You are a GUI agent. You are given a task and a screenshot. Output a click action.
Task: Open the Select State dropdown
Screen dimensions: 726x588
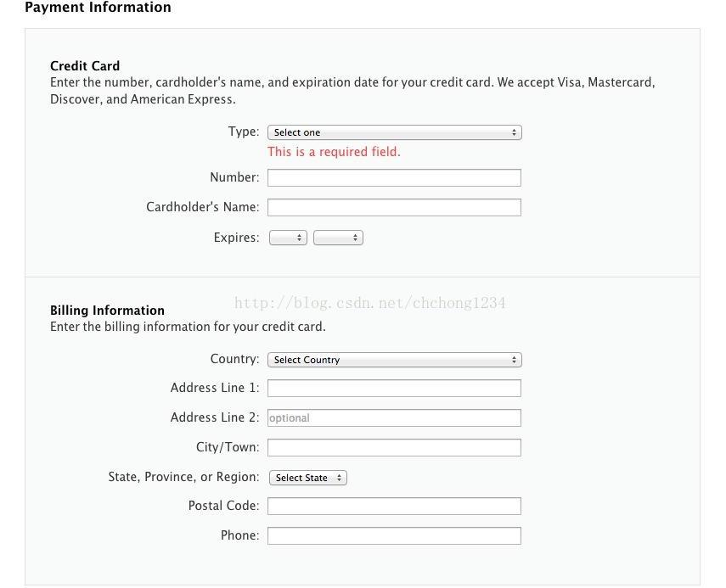[x=308, y=478]
